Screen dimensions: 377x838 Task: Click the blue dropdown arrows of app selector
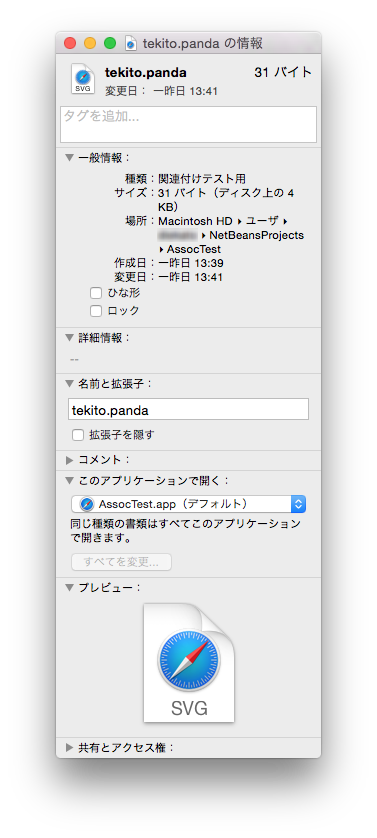click(298, 504)
